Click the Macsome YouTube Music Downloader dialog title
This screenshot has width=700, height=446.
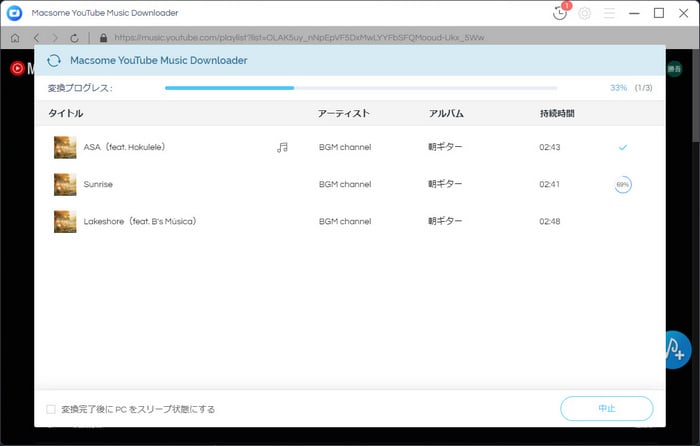(x=158, y=60)
